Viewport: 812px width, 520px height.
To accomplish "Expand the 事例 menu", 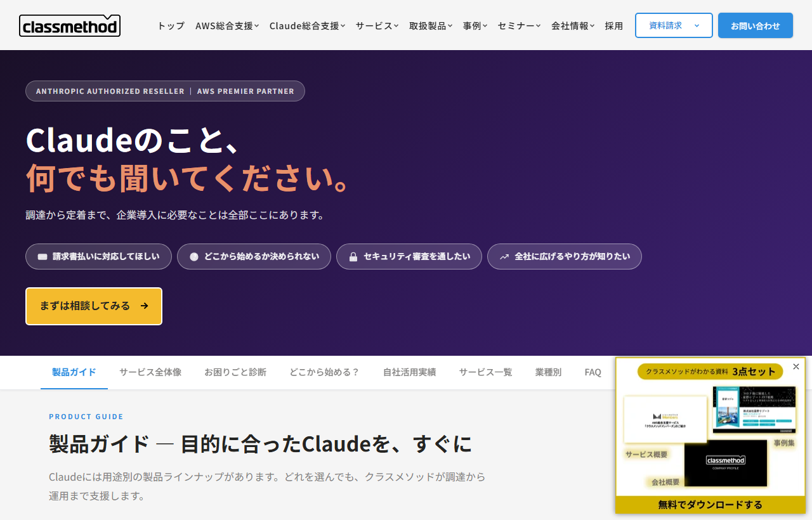I will coord(475,26).
